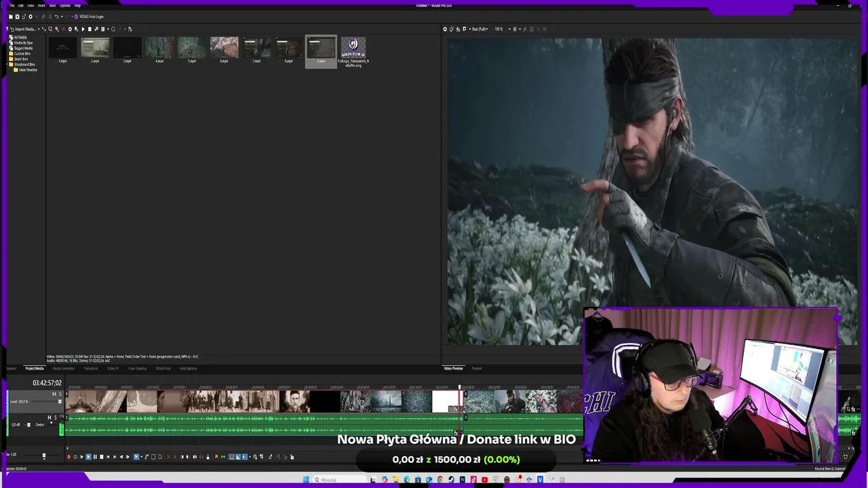Viewport: 868px width, 488px height.
Task: Click the red X remove media icon
Action: click(x=64, y=29)
